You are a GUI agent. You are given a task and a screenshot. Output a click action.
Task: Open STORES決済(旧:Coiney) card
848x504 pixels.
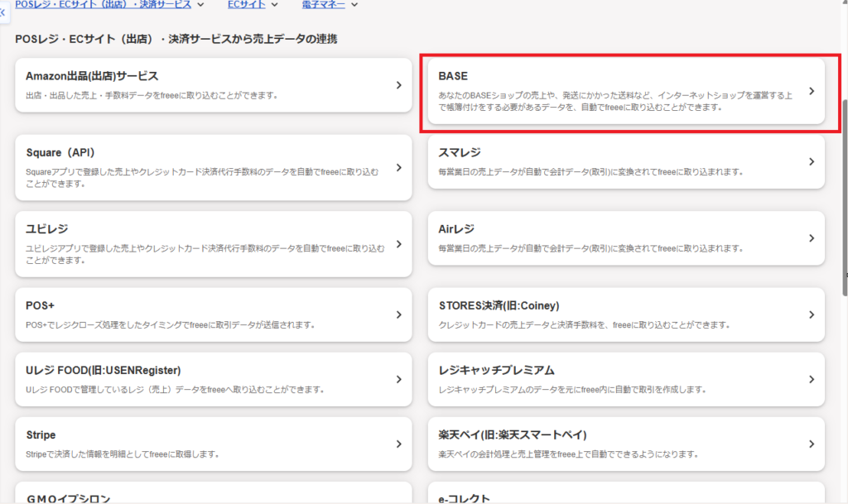point(626,314)
